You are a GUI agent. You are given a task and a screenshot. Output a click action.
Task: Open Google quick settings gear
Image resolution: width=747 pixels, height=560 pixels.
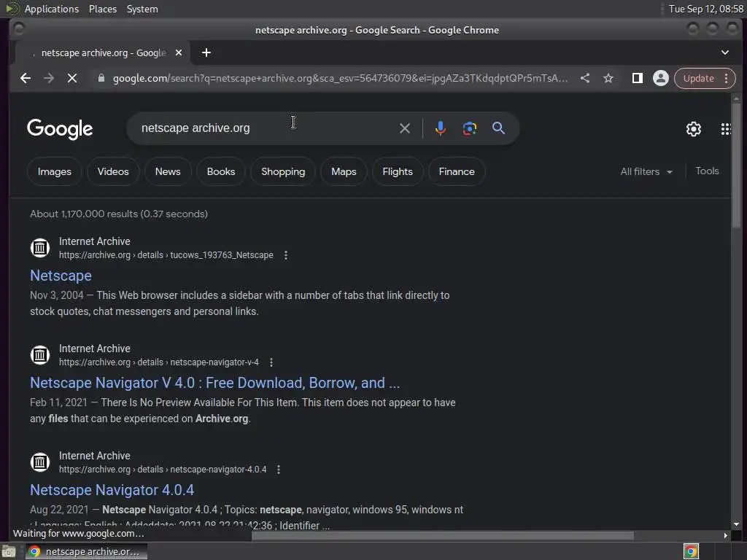click(x=693, y=129)
